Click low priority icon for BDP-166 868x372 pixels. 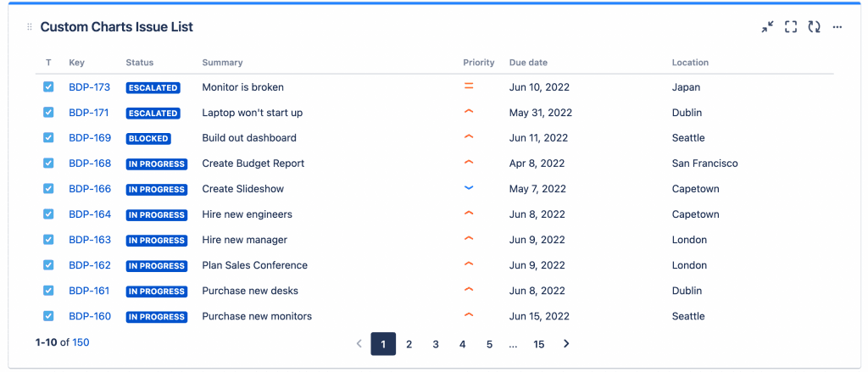[469, 188]
